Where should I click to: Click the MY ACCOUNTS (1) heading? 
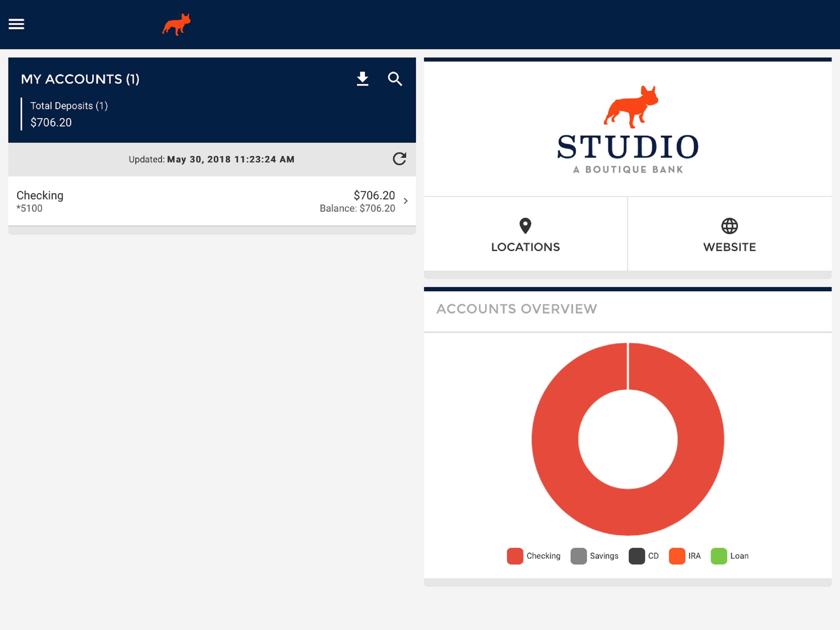point(80,79)
